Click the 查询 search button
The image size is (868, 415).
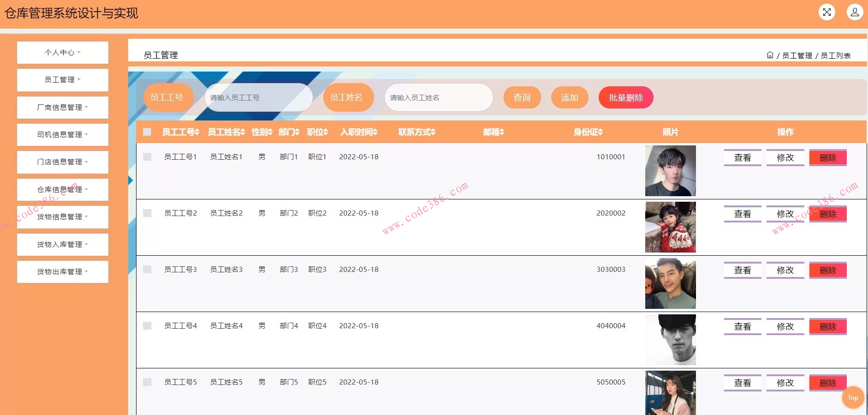tap(522, 97)
